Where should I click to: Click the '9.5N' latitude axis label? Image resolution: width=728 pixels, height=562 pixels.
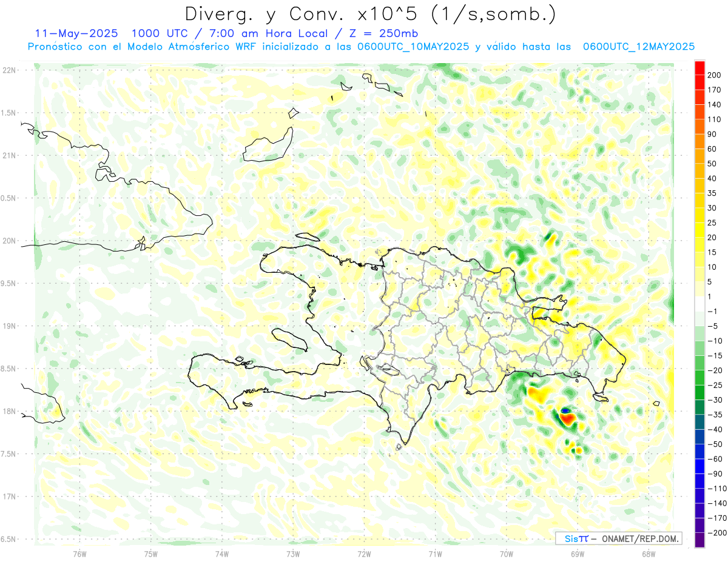[8, 283]
